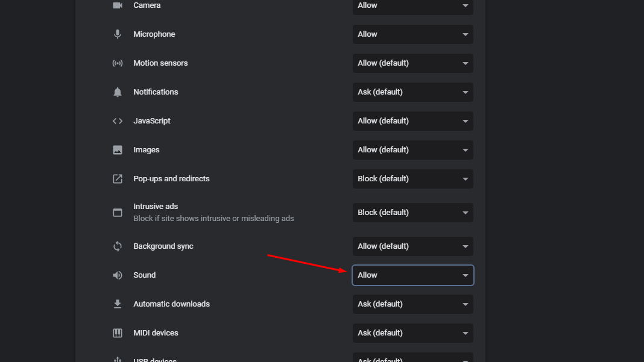Open the Camera permission dropdown
This screenshot has width=644, height=362.
pos(413,6)
